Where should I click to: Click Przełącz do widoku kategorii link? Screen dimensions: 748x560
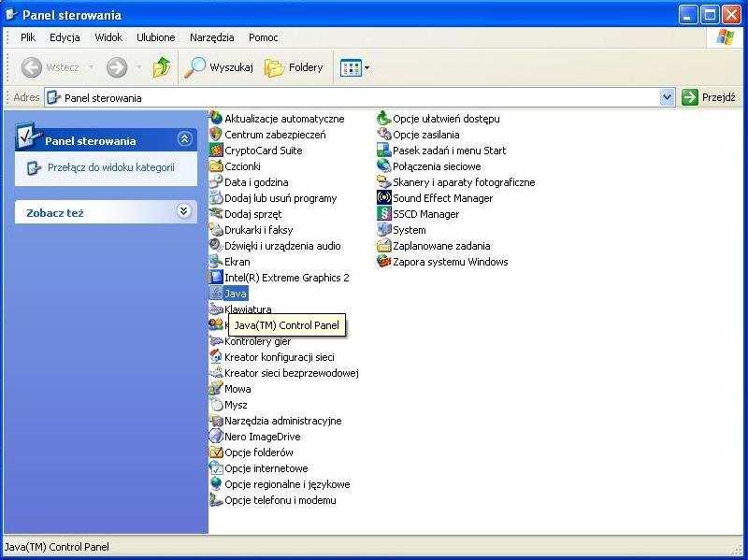tap(111, 167)
